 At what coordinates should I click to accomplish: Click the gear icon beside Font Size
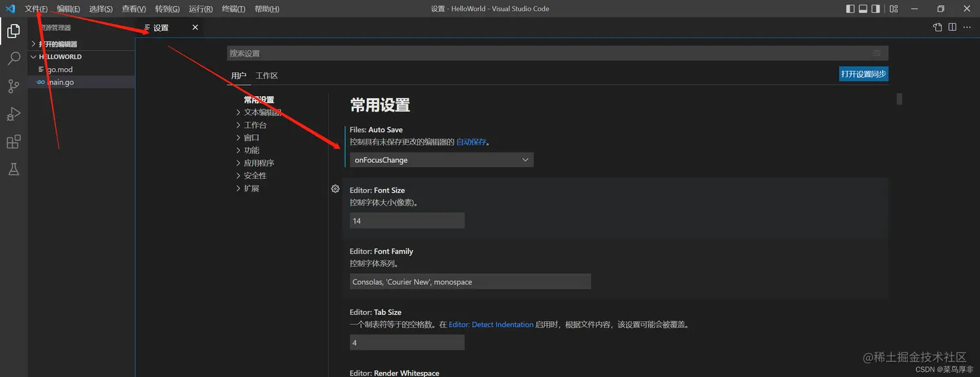(335, 189)
